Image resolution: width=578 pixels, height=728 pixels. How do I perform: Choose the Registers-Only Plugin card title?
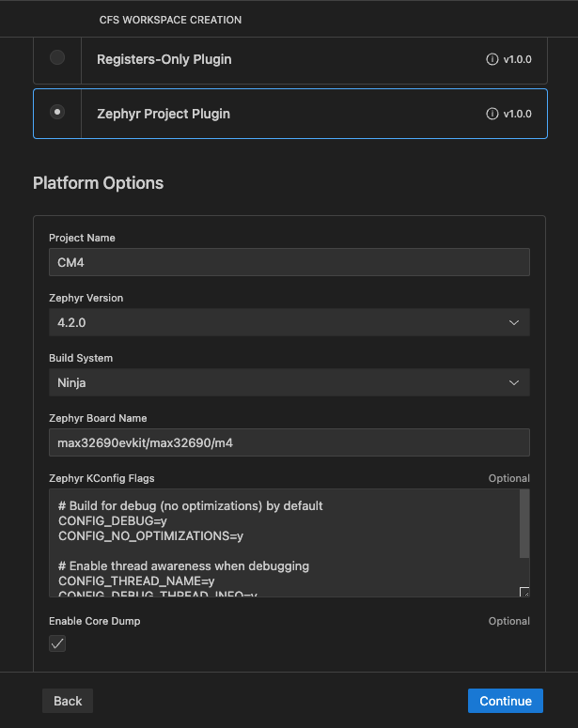[x=164, y=59]
